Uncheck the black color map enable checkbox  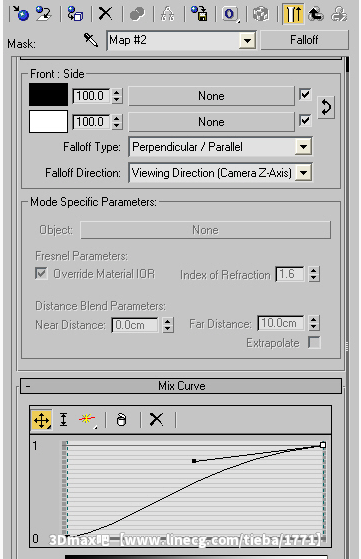click(x=305, y=95)
